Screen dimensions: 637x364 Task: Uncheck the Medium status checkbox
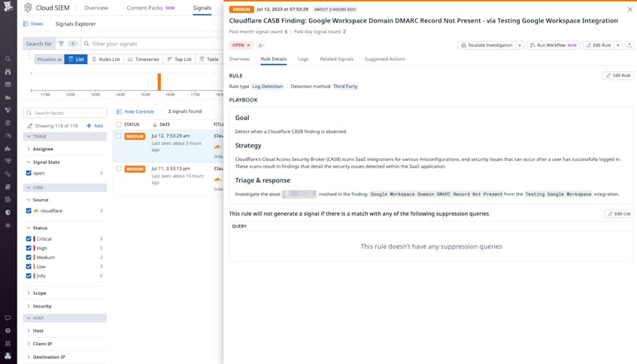coord(29,257)
